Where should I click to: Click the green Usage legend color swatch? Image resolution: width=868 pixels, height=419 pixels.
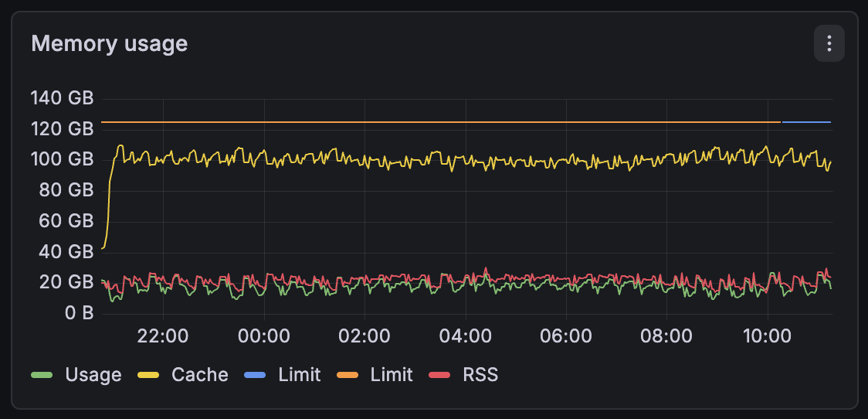42,375
